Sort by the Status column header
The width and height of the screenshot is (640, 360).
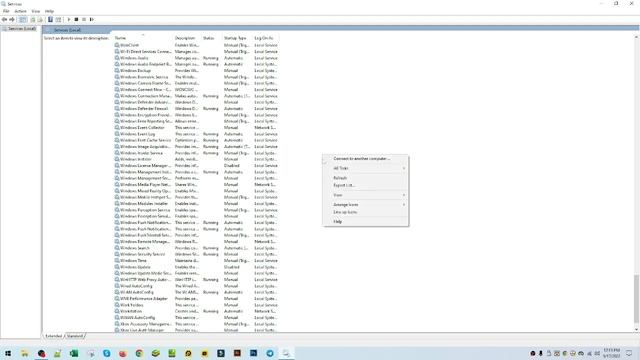click(x=212, y=38)
